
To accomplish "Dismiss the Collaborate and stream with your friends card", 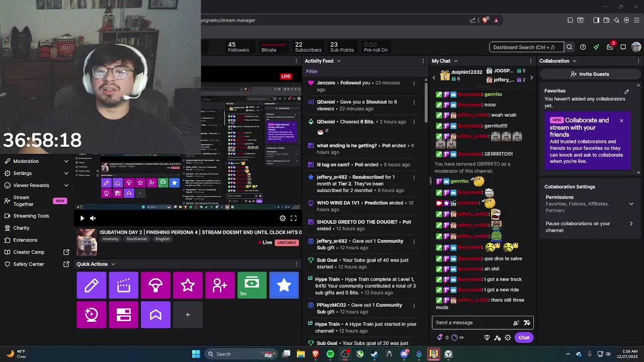I will (621, 121).
